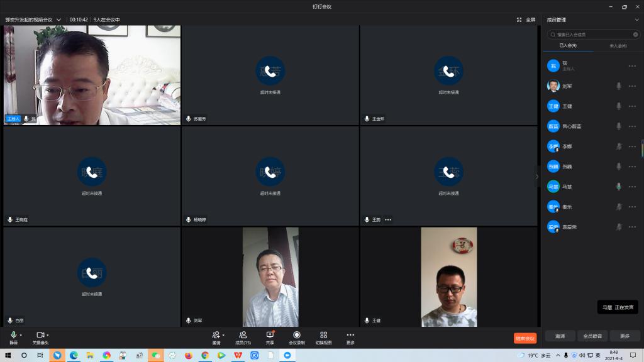The width and height of the screenshot is (644, 362).
Task: Open the 成员(15) members panel icon
Action: (x=243, y=335)
